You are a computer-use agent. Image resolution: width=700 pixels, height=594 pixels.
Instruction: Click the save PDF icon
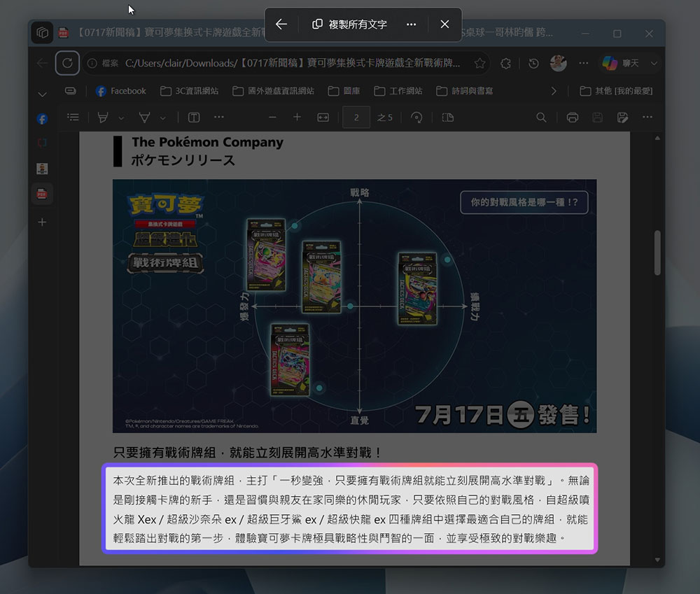(597, 118)
